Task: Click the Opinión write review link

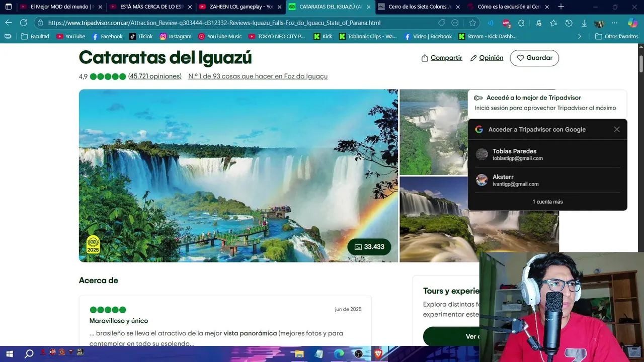Action: [487, 58]
